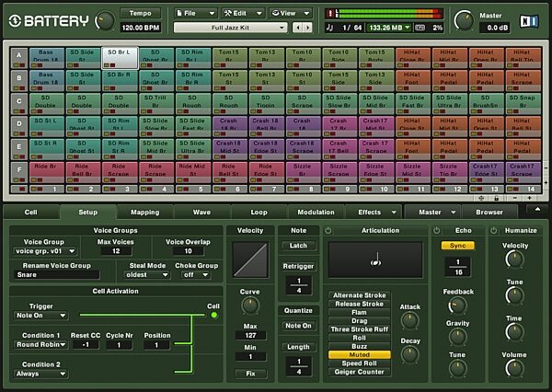Screen dimensions: 552x392
Task: Open the Condition 1 Round Robin dropdown
Action: (40, 344)
